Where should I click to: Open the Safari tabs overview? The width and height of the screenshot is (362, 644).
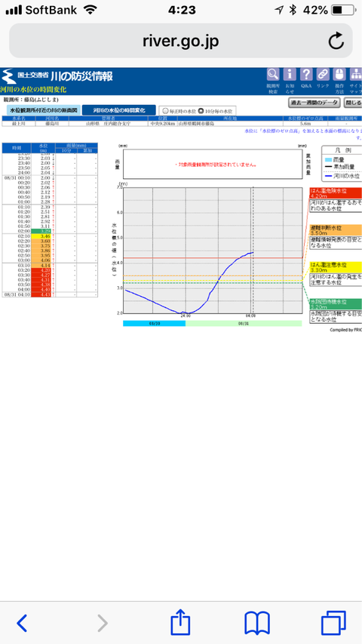(x=333, y=624)
